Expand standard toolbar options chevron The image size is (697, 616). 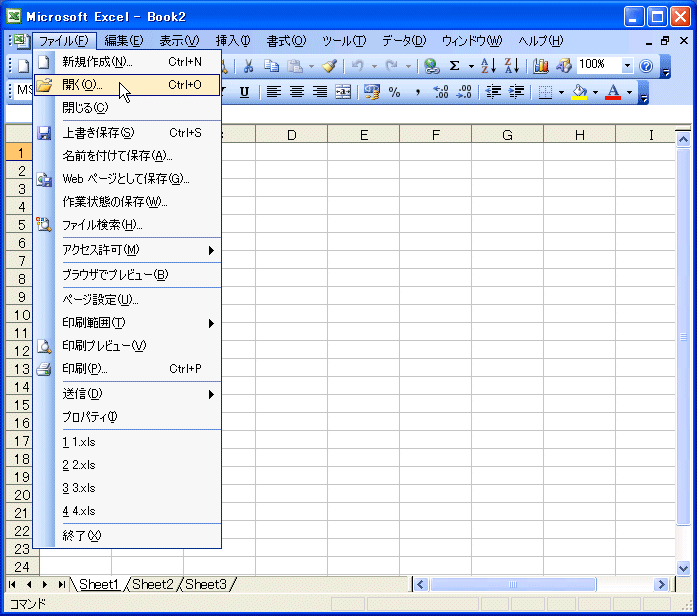(665, 67)
